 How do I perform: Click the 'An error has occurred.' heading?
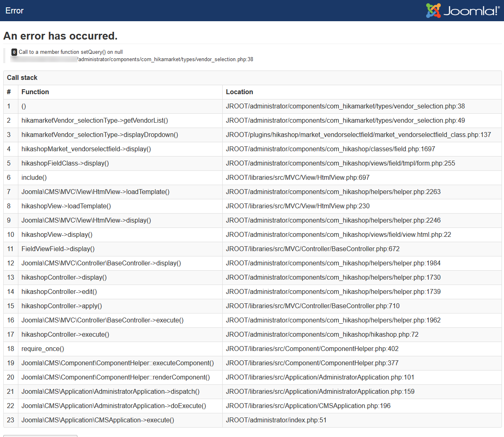60,36
